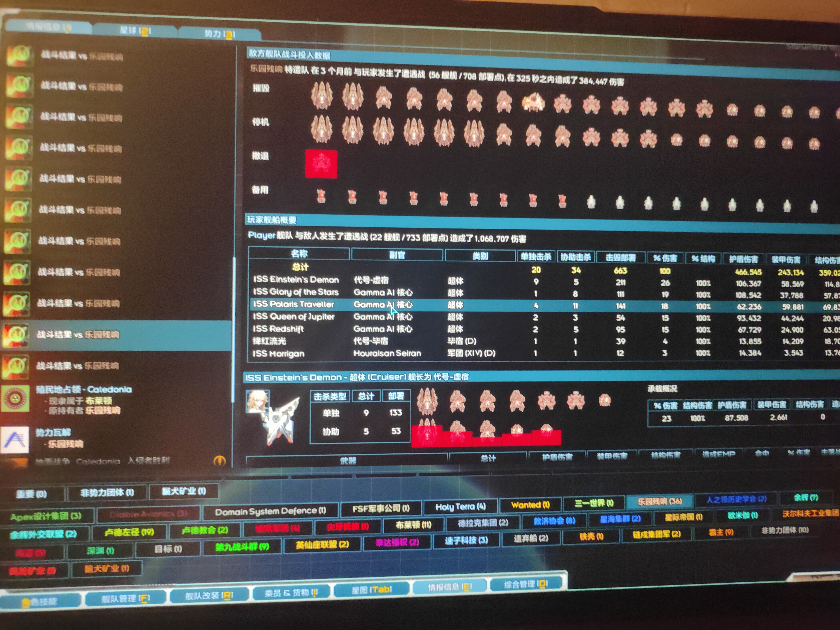
Task: Toggle the 乐园残响 (36) faction filter tag
Action: (x=660, y=501)
